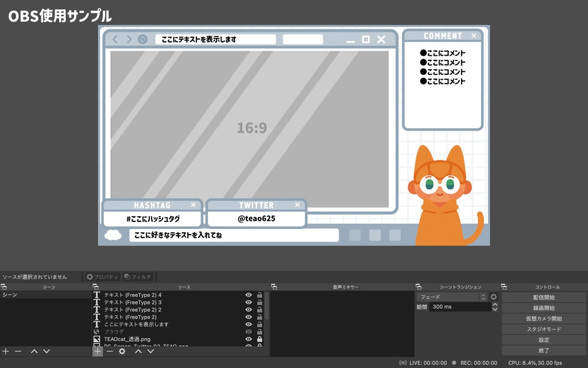Click the T icon of テキスト (FreeType 2) 2

click(x=96, y=309)
